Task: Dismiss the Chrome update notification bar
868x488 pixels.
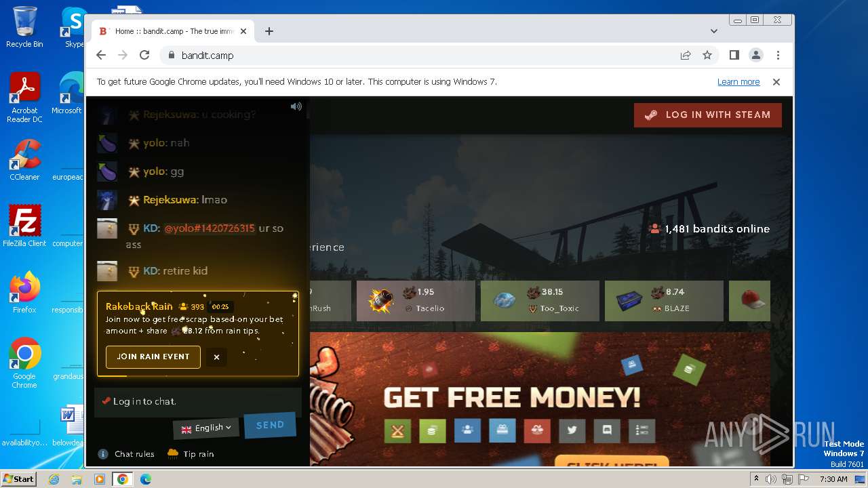Action: coord(776,82)
